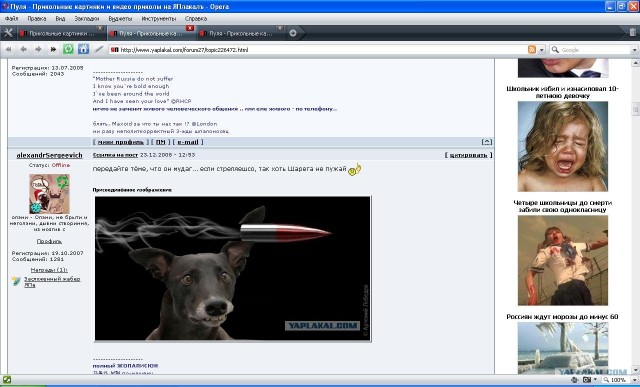Screen dimensions: 640x387
Task: Click alexandrSergeevich's avatar image
Action: 49,194
